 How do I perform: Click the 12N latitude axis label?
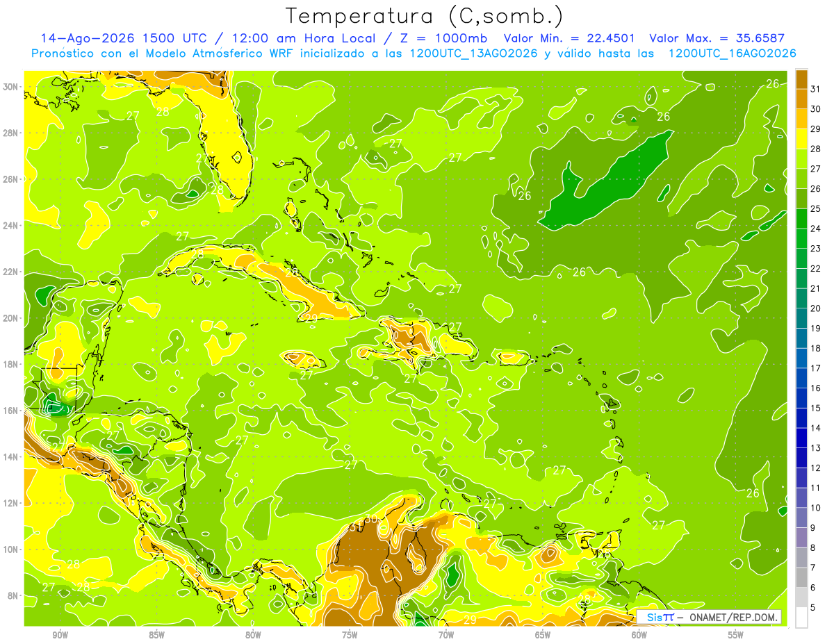point(12,503)
